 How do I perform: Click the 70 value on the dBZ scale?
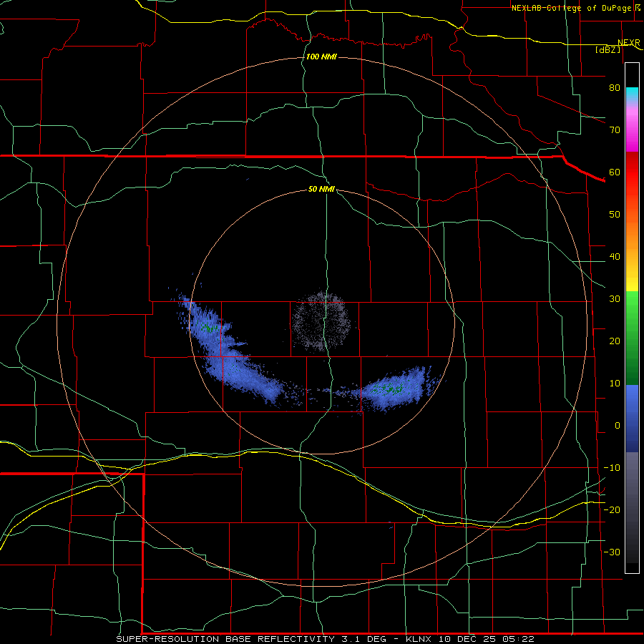(615, 130)
